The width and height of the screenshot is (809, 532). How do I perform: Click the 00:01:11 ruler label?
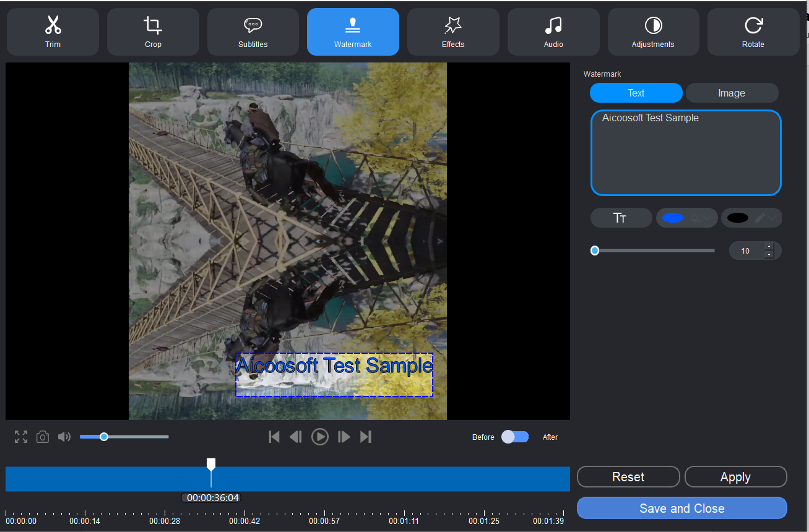click(x=404, y=521)
